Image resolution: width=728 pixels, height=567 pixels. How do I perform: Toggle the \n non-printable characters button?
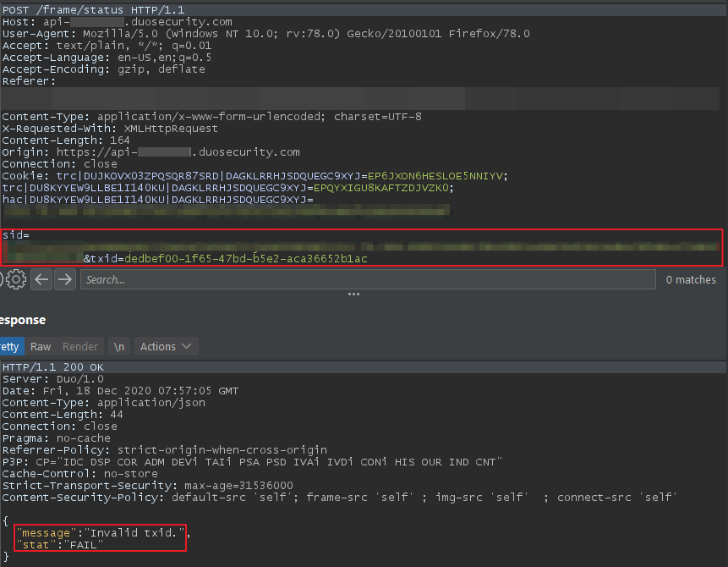pos(120,346)
